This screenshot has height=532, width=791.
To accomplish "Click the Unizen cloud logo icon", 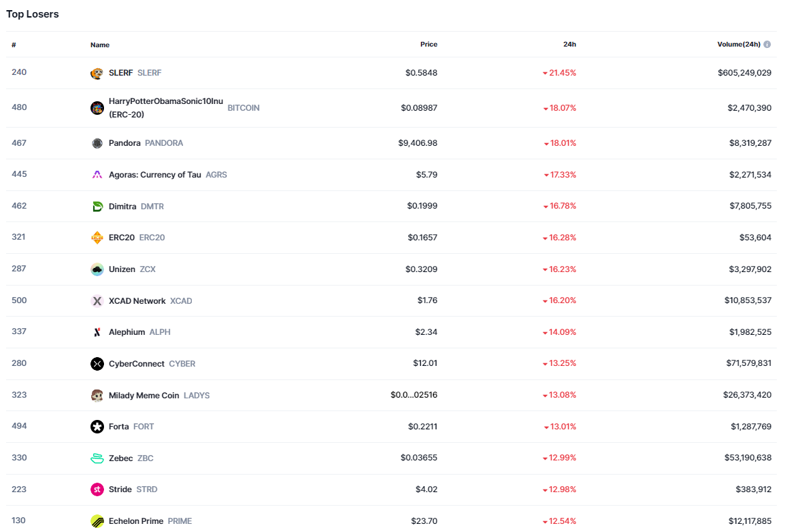I will pos(97,269).
